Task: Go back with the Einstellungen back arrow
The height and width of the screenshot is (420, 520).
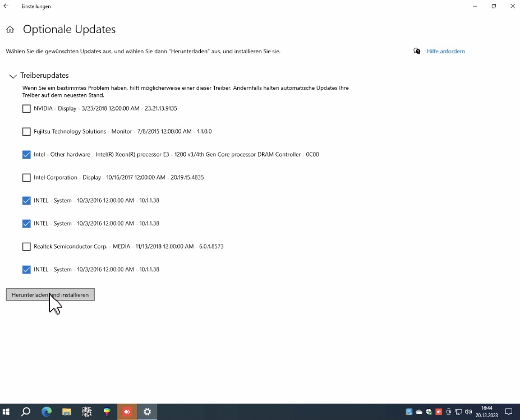Action: click(6, 6)
